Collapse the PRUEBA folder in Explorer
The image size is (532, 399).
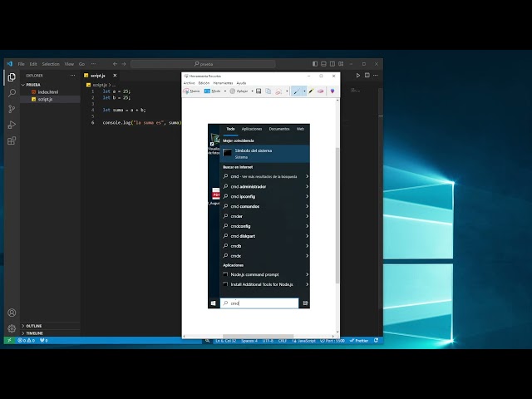[x=33, y=85]
